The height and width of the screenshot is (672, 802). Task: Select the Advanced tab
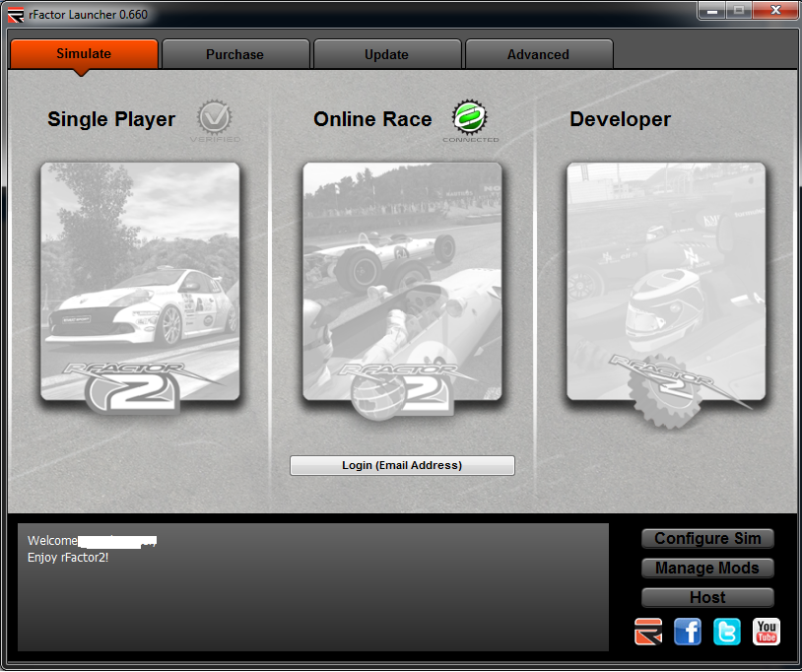pos(539,54)
